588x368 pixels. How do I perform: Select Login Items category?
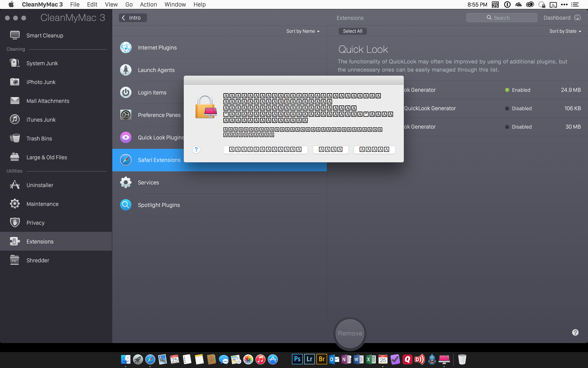pos(148,92)
